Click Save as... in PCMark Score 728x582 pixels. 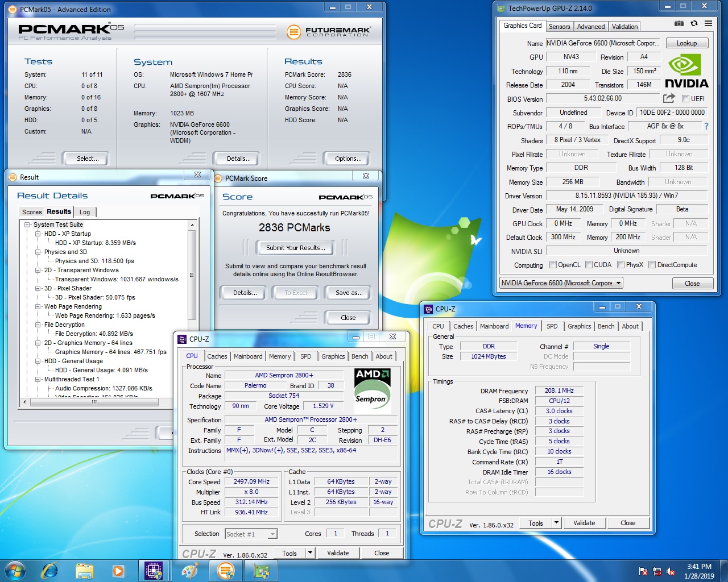(x=349, y=293)
